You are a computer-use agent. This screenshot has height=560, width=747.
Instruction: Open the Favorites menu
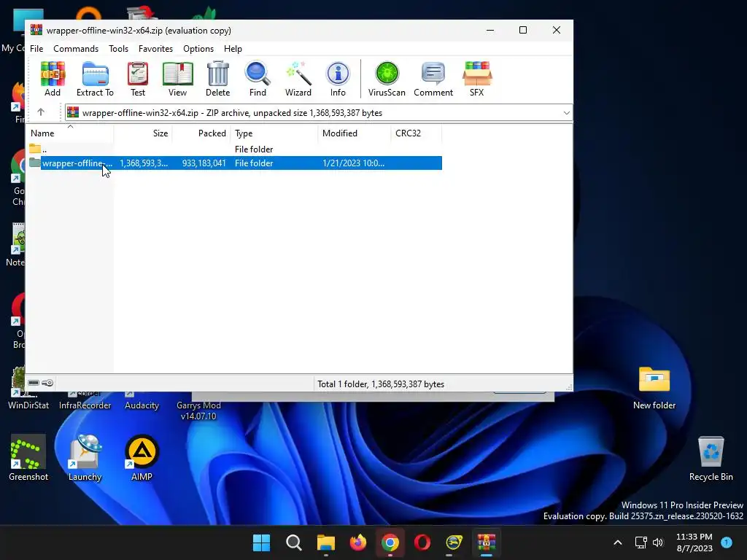click(156, 49)
